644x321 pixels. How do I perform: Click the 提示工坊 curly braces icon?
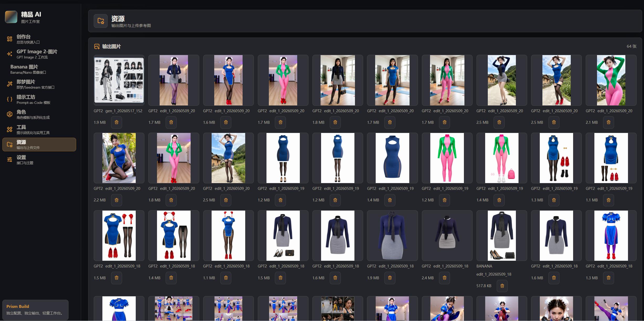10,99
